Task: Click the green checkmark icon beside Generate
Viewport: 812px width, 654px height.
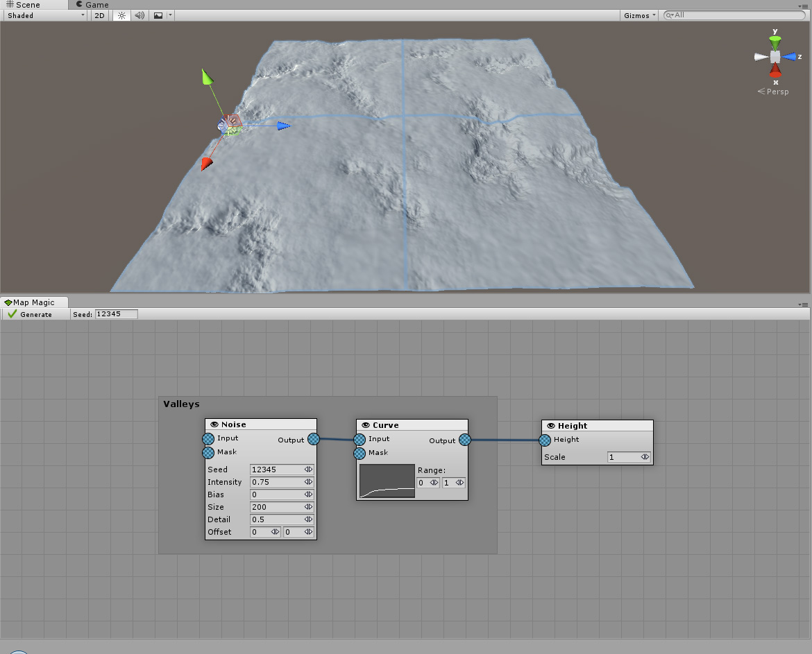Action: (x=12, y=313)
